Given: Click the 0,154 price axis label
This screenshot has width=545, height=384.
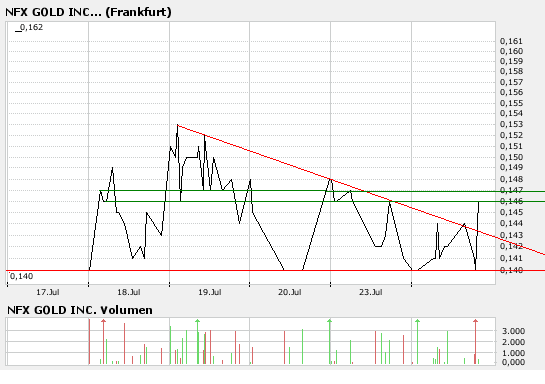Looking at the screenshot, I should (x=511, y=113).
